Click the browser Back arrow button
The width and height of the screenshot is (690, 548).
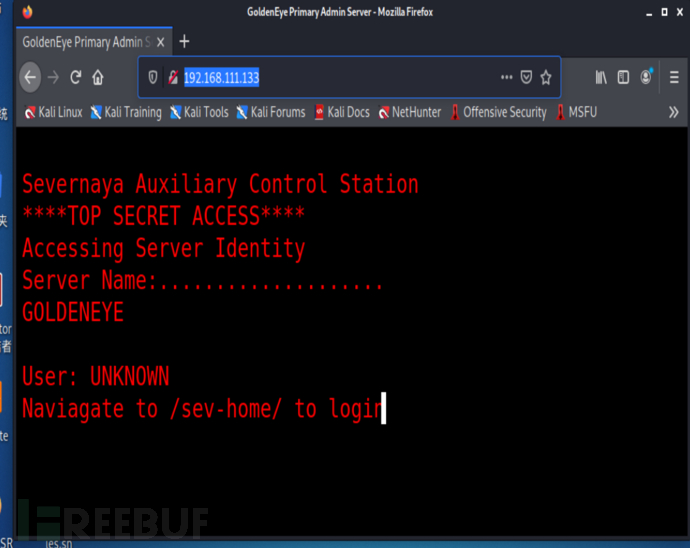coord(30,77)
